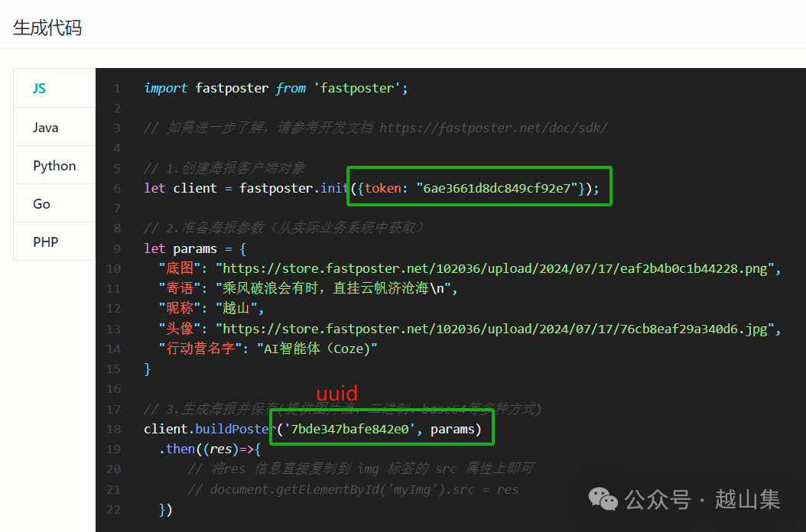Click the 创建海报客户端对象 comment
Viewport: 806px width, 532px height.
(x=224, y=167)
